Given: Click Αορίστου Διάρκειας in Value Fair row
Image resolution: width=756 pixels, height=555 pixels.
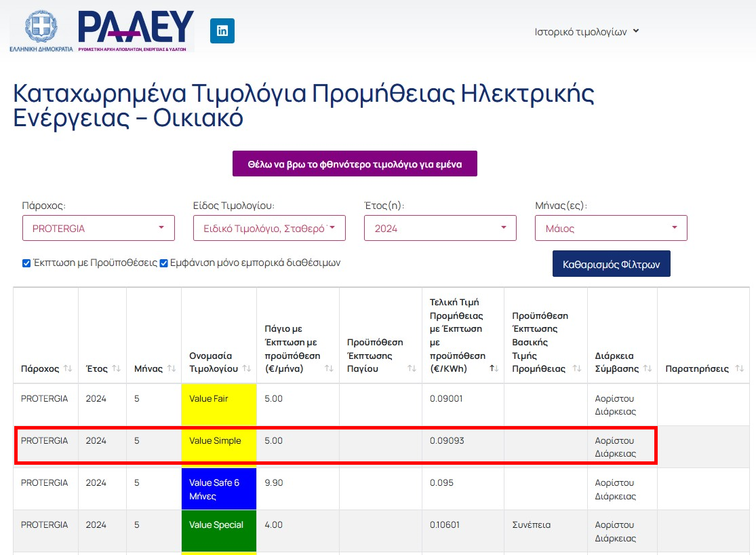Looking at the screenshot, I should pyautogui.click(x=616, y=405).
